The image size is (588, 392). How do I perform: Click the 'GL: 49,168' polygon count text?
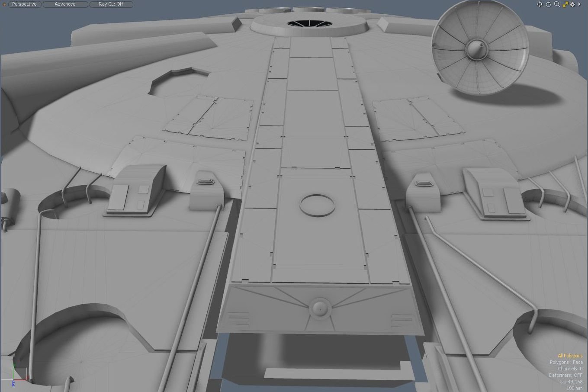pos(571,382)
